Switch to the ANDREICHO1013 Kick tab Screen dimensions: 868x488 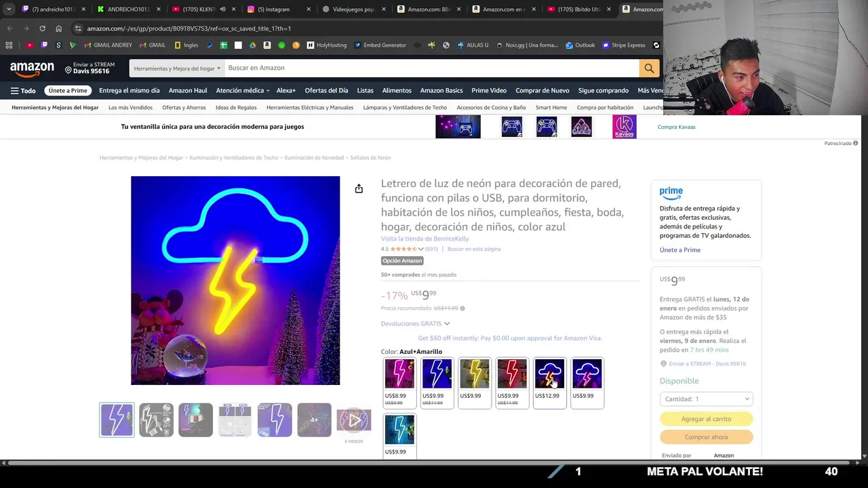[x=127, y=9]
